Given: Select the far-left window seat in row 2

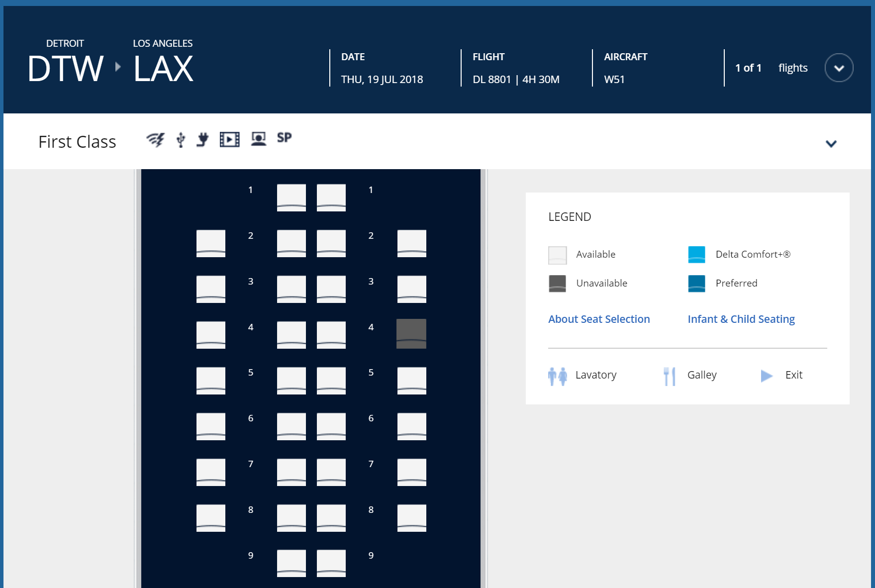Looking at the screenshot, I should point(211,243).
